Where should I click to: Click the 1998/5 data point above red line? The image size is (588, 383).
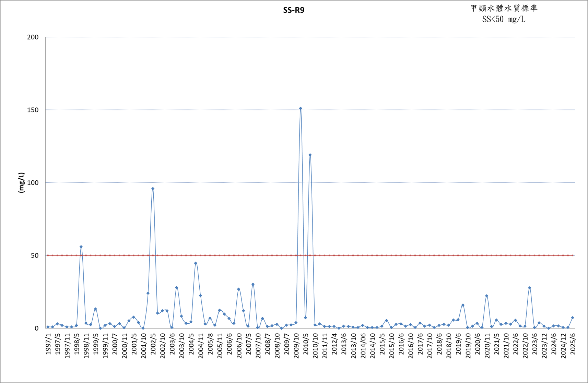(81, 247)
